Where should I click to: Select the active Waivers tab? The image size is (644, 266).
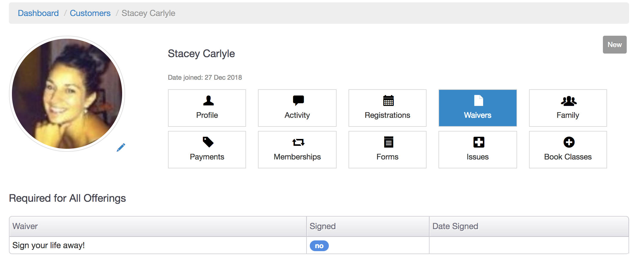coord(477,108)
